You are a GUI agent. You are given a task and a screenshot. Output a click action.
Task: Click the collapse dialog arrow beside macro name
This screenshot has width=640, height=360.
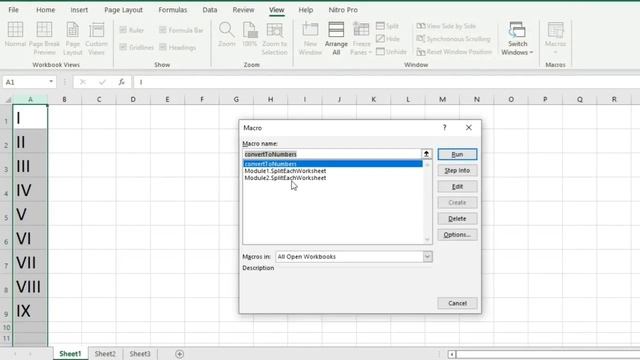point(427,154)
